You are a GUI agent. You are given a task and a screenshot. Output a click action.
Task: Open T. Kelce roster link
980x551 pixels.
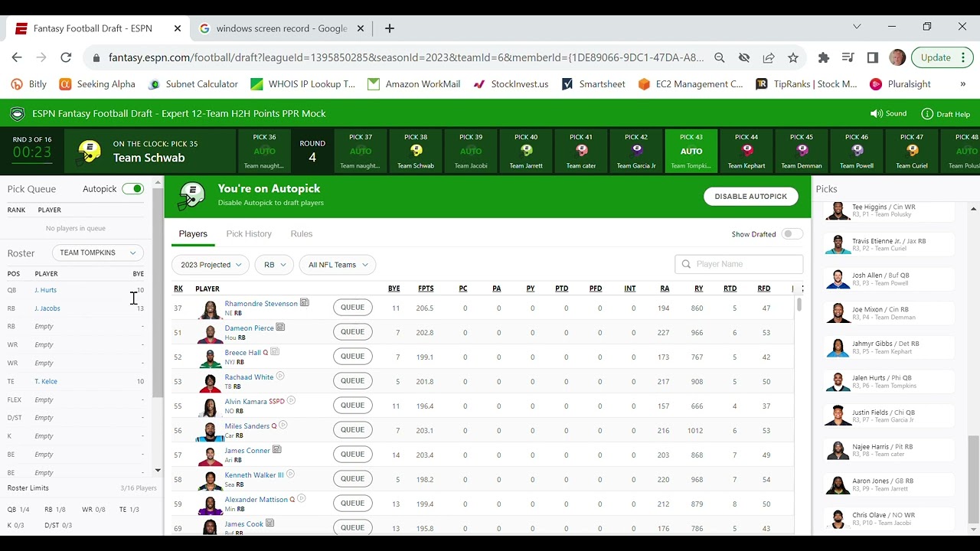pyautogui.click(x=46, y=381)
